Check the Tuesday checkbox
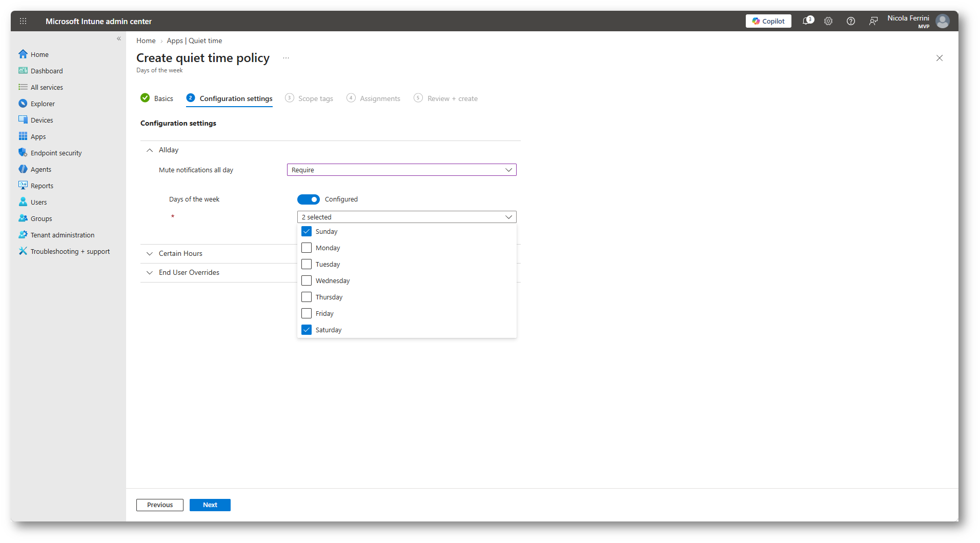Image resolution: width=980 pixels, height=543 pixels. 307,264
